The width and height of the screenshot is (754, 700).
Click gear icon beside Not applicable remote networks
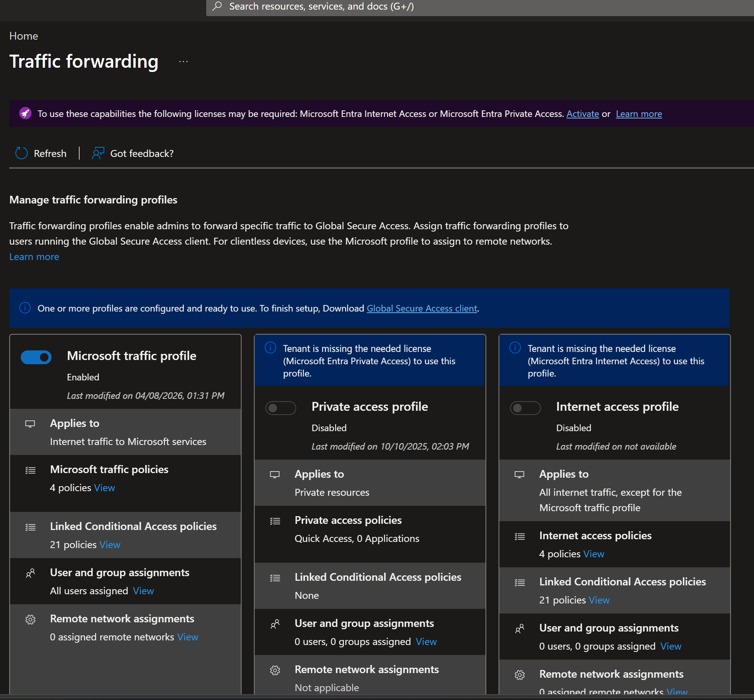click(x=275, y=670)
